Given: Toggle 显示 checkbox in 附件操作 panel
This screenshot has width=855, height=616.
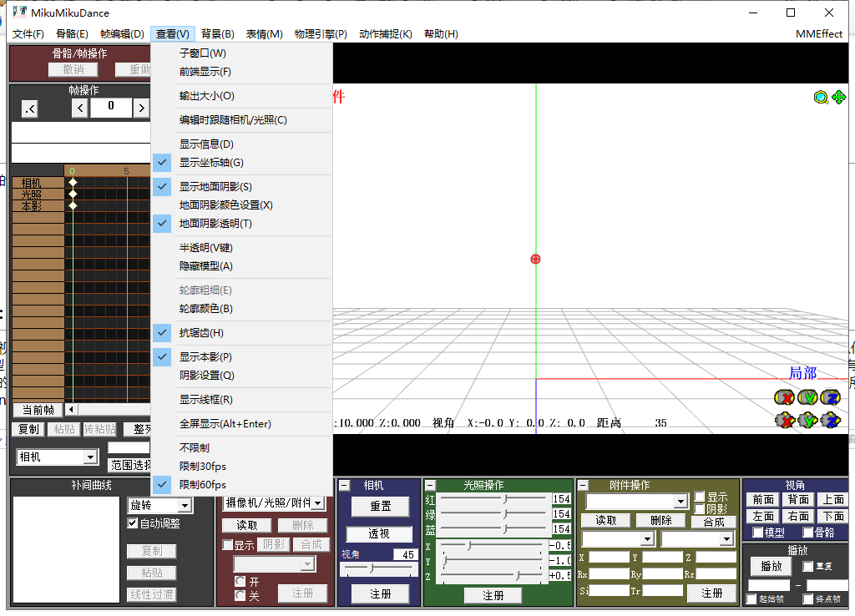Looking at the screenshot, I should point(700,497).
